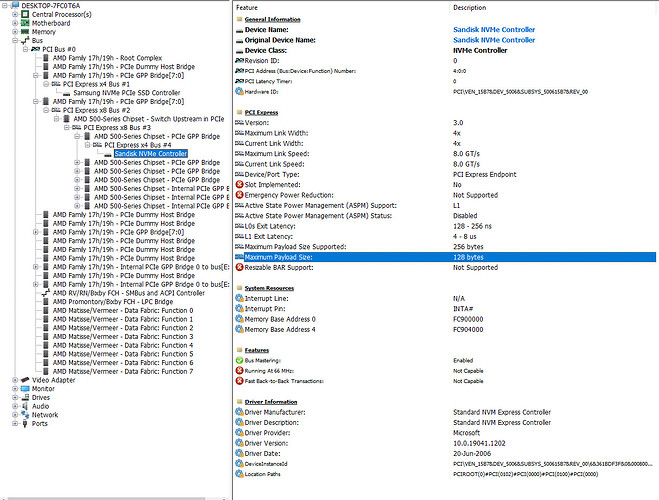Collapse the PCI Bus #0 node
This screenshot has width=659, height=500.
point(26,49)
